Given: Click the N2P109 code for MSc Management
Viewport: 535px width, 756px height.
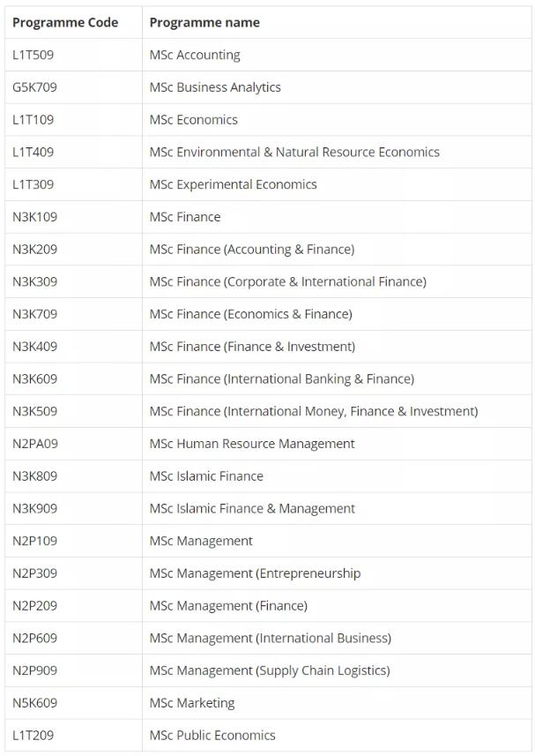Looking at the screenshot, I should click(34, 541).
